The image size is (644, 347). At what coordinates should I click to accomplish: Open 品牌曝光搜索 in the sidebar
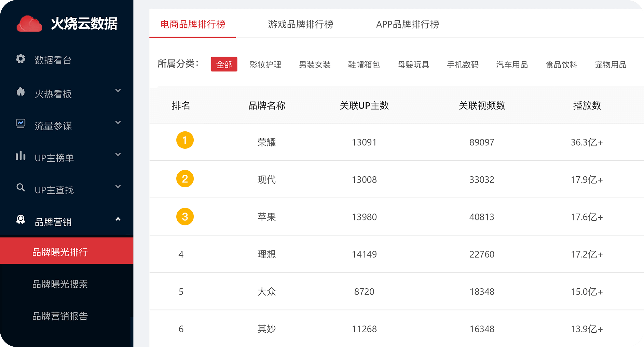click(60, 284)
